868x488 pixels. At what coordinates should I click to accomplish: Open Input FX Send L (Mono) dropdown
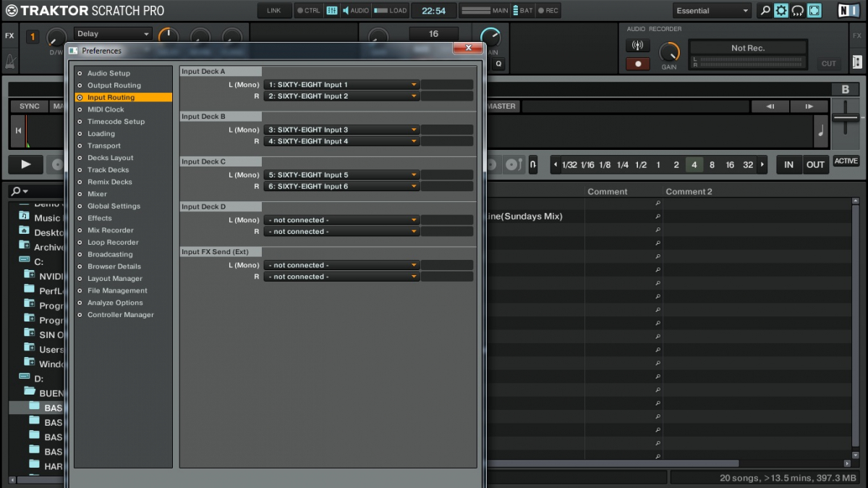click(x=341, y=265)
